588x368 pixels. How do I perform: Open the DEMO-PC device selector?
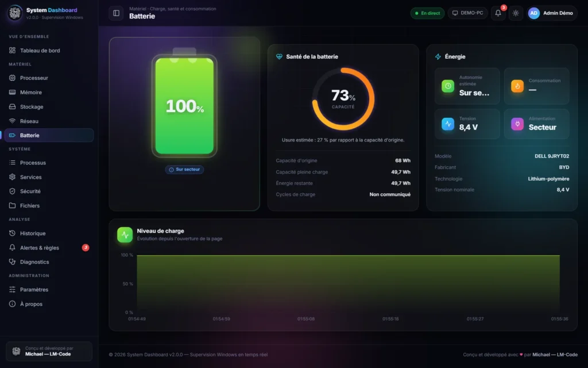[467, 13]
